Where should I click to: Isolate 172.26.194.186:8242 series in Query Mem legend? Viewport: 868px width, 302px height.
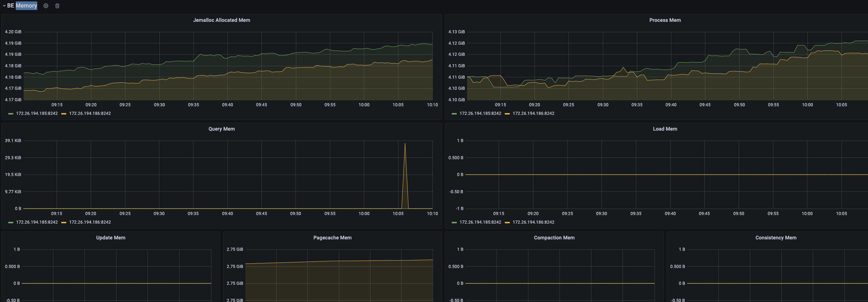[90, 222]
